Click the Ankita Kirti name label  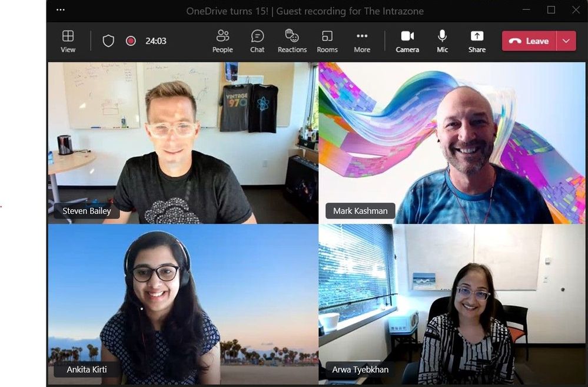[x=87, y=369]
